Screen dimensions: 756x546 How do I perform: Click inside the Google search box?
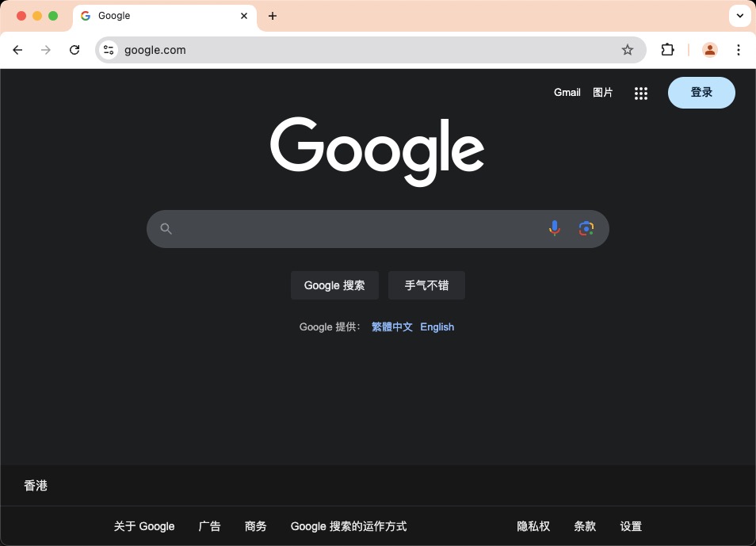coord(357,229)
